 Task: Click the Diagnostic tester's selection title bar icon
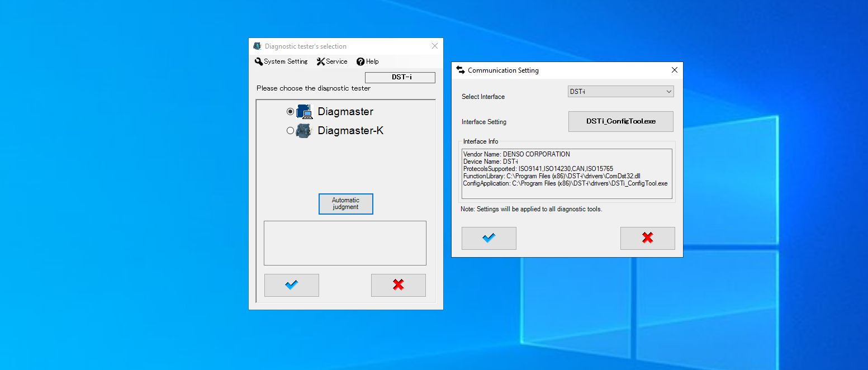(x=257, y=46)
